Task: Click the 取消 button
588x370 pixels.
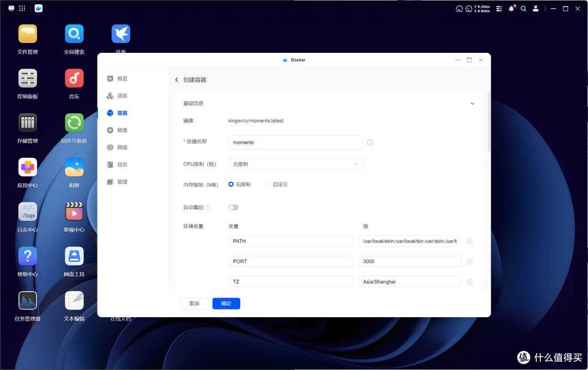Action: pos(194,303)
